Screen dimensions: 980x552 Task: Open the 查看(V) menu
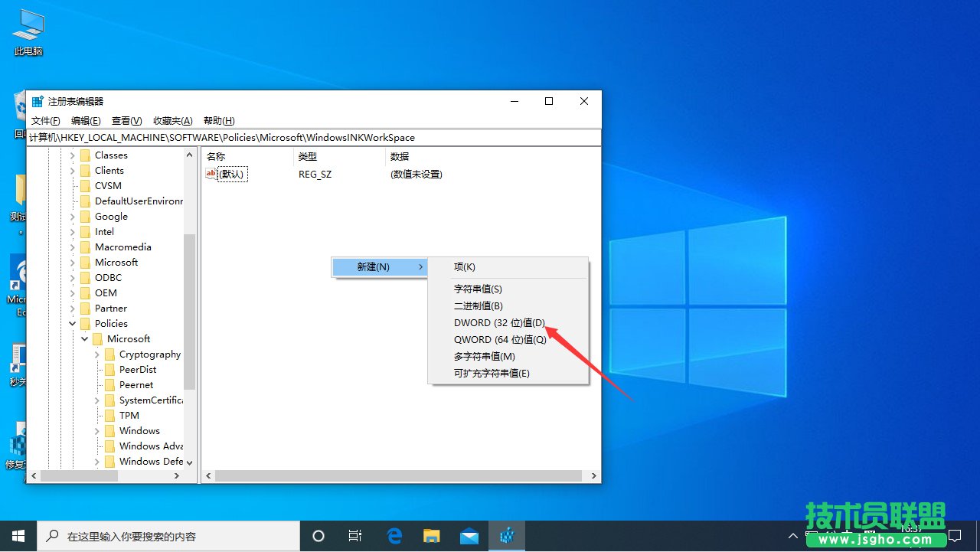[126, 120]
